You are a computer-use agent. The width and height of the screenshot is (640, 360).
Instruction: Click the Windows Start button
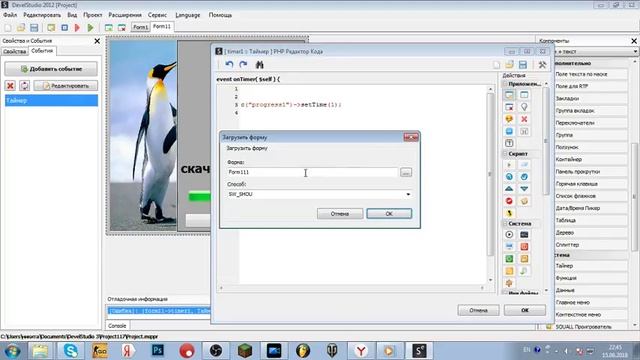[x=12, y=351]
